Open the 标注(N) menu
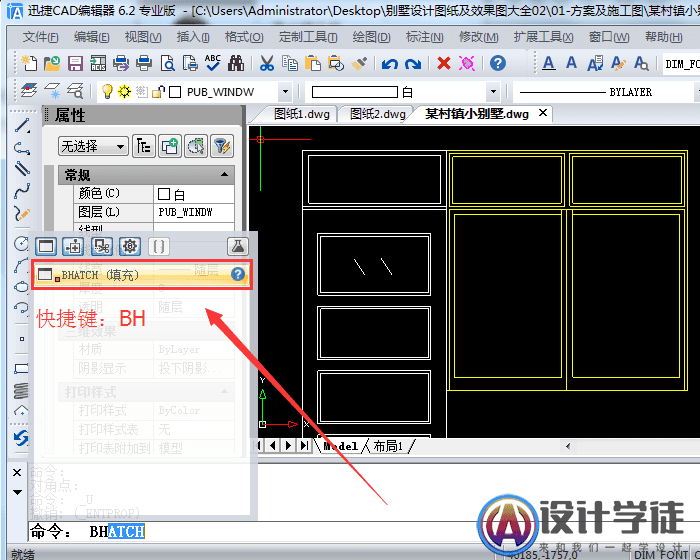The height and width of the screenshot is (560, 700). click(x=425, y=37)
